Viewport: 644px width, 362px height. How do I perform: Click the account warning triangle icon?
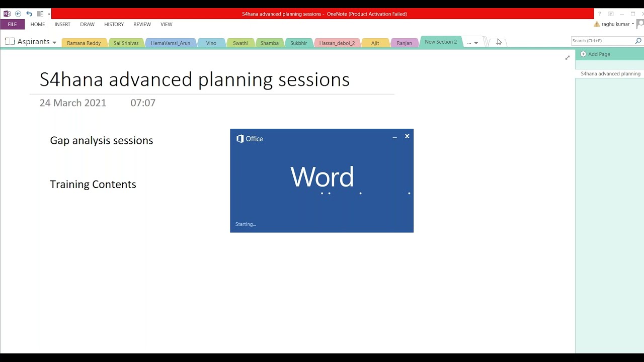(x=597, y=24)
